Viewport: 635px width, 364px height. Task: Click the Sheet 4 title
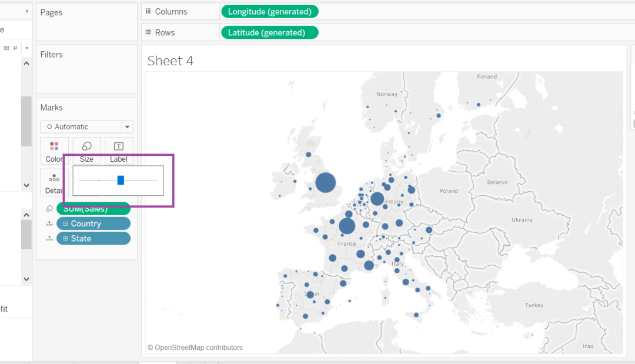click(171, 61)
